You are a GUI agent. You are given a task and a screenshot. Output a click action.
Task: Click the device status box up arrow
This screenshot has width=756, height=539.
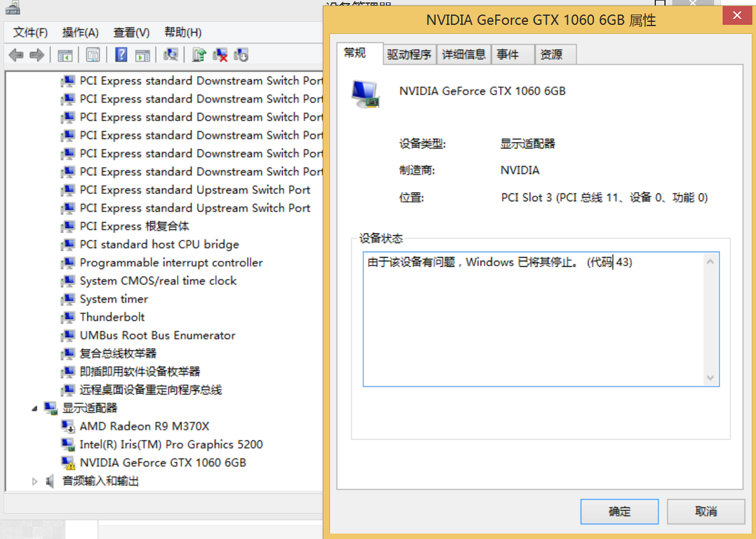click(x=710, y=261)
